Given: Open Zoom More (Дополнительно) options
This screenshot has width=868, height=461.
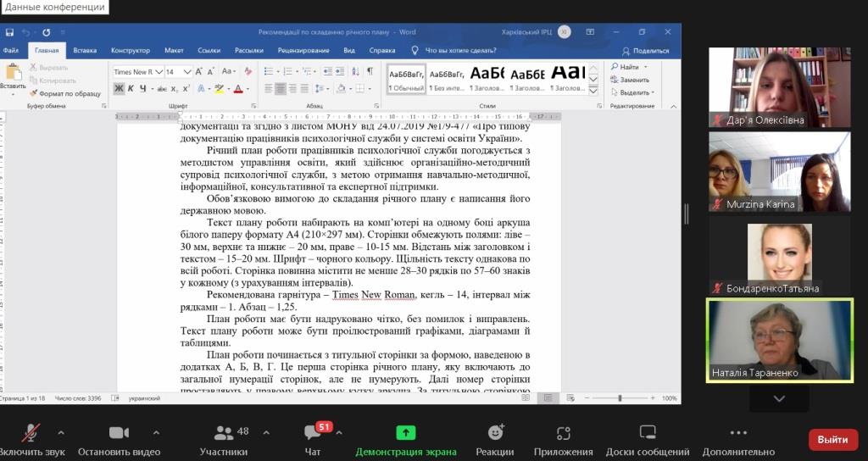Looking at the screenshot, I should coord(738,441).
